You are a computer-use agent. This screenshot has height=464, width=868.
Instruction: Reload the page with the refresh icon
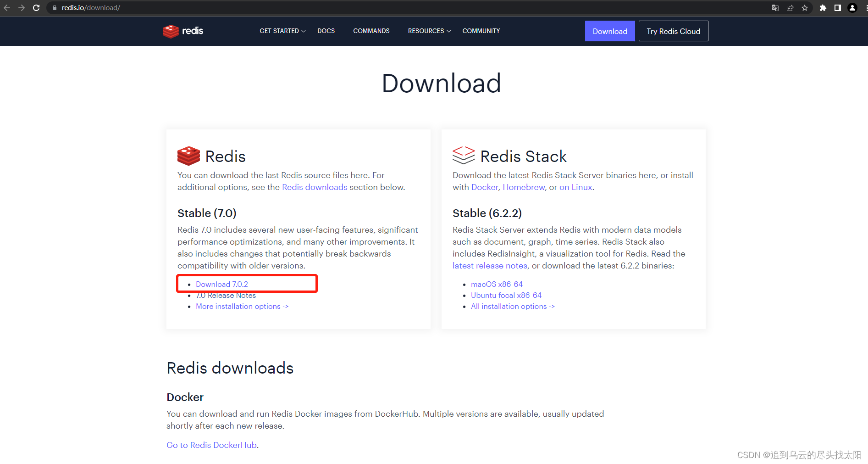coord(36,8)
